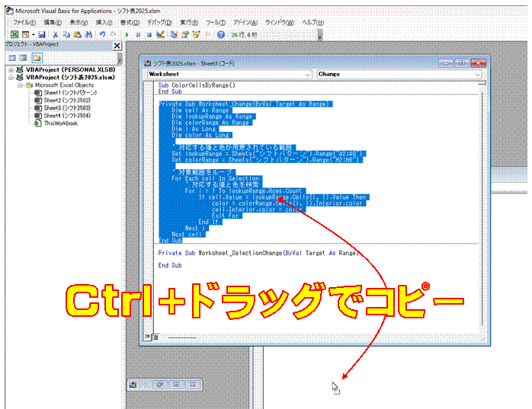Click the Copy toolbar icon
The image size is (532, 409).
66,34
